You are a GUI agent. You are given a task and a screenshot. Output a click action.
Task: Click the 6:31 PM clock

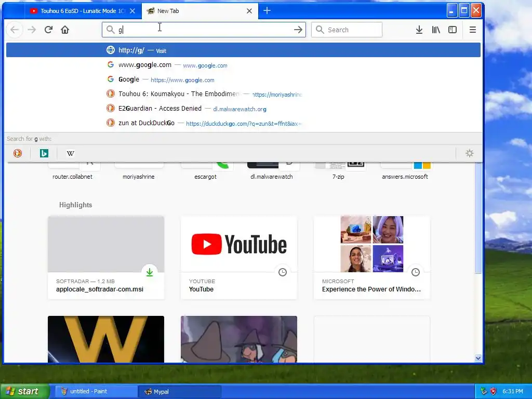tap(513, 391)
